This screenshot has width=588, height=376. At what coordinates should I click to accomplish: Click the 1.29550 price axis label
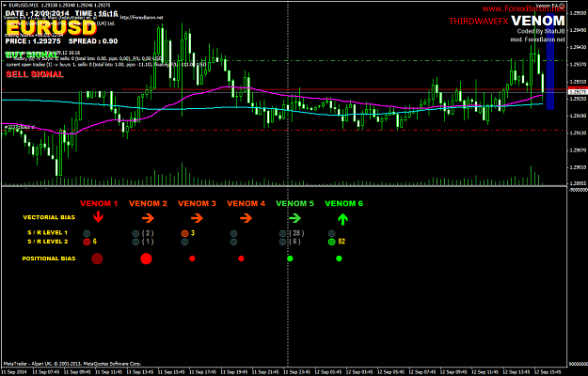click(x=578, y=13)
